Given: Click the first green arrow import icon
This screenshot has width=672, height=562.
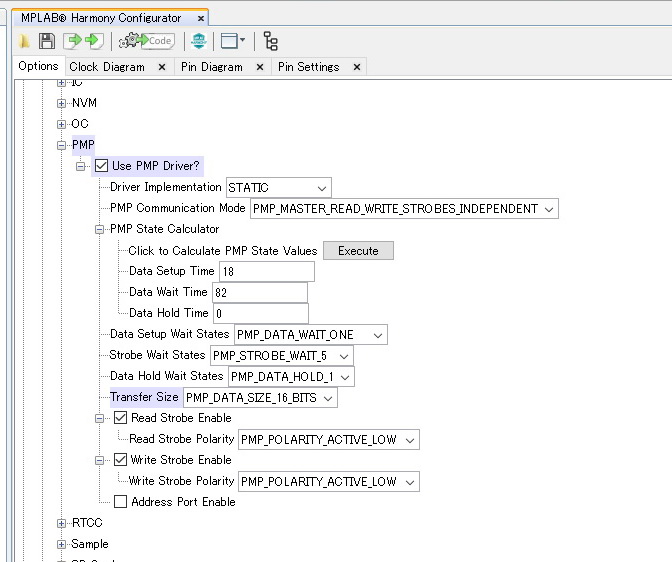Looking at the screenshot, I should (x=72, y=41).
